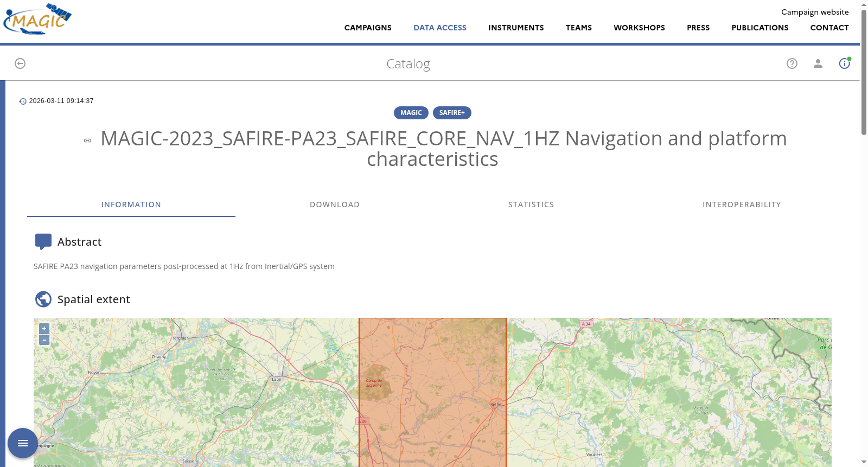Screen dimensions: 868x467
Task: Click Laon label on the map
Action: (x=277, y=380)
